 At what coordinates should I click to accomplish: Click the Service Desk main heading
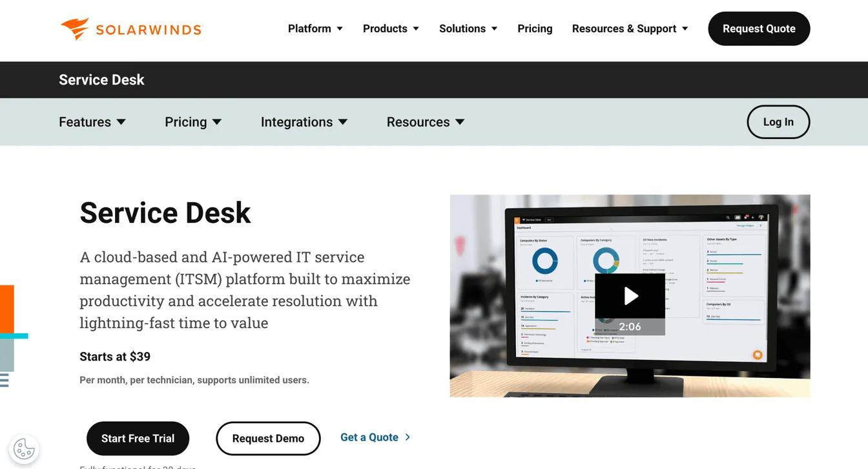tap(165, 213)
